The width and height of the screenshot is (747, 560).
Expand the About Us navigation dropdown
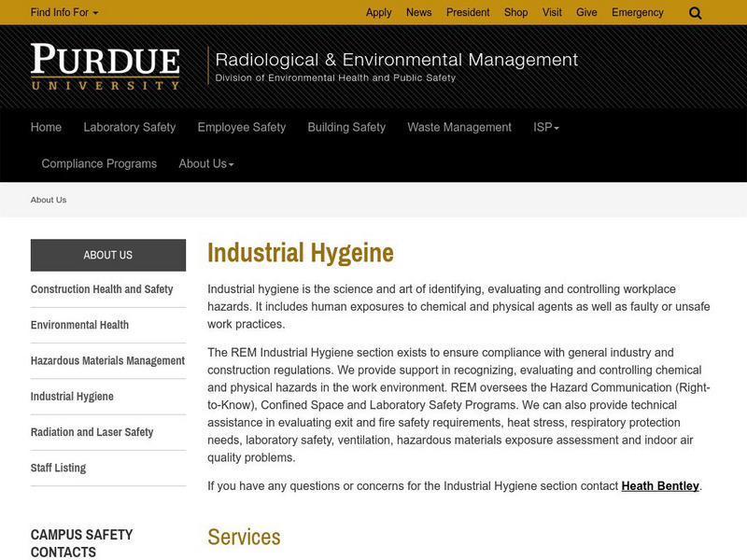(204, 162)
